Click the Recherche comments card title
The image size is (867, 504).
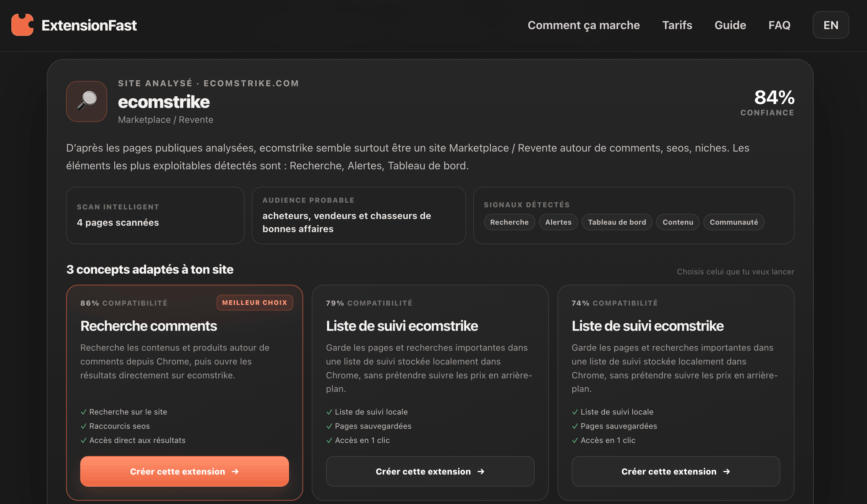(148, 326)
